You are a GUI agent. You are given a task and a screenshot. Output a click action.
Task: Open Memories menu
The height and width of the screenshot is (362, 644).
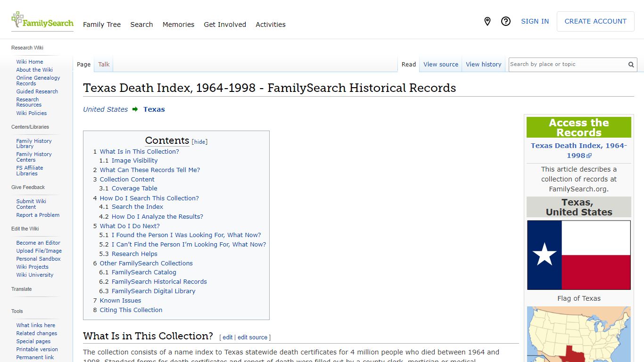point(178,25)
